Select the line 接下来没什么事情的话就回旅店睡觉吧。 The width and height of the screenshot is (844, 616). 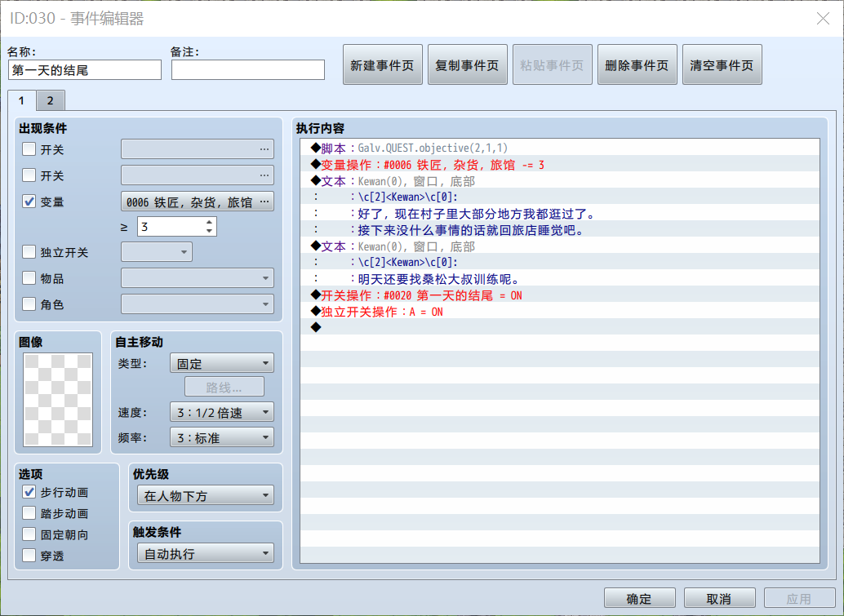[x=560, y=230]
